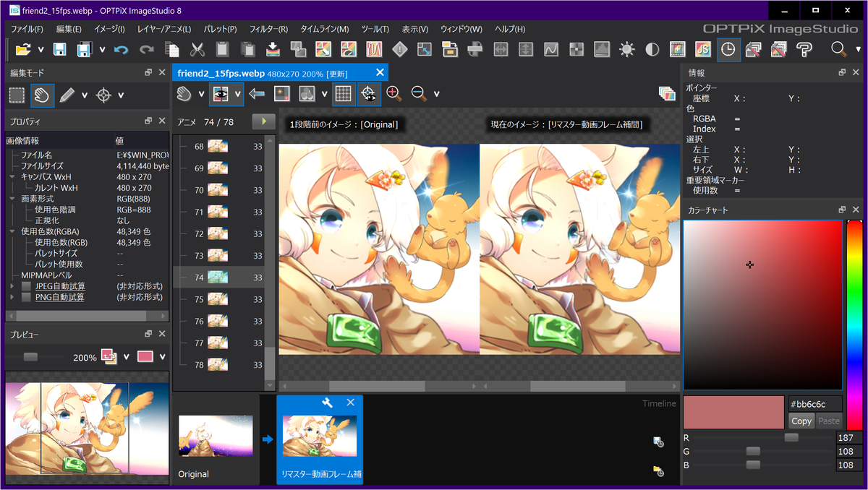Click the stacked images icon above canvas
The height and width of the screenshot is (490, 868).
(x=666, y=93)
